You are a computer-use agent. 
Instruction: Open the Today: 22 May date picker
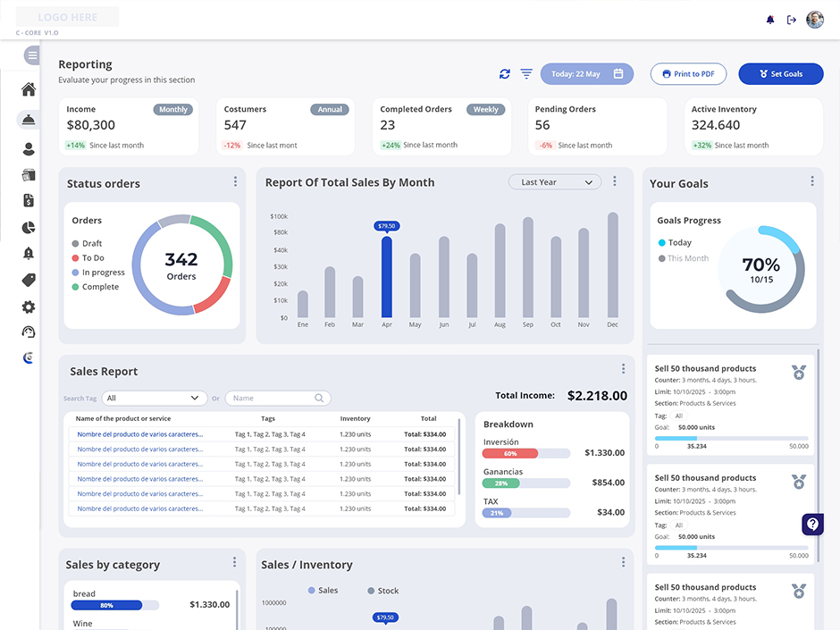point(586,74)
